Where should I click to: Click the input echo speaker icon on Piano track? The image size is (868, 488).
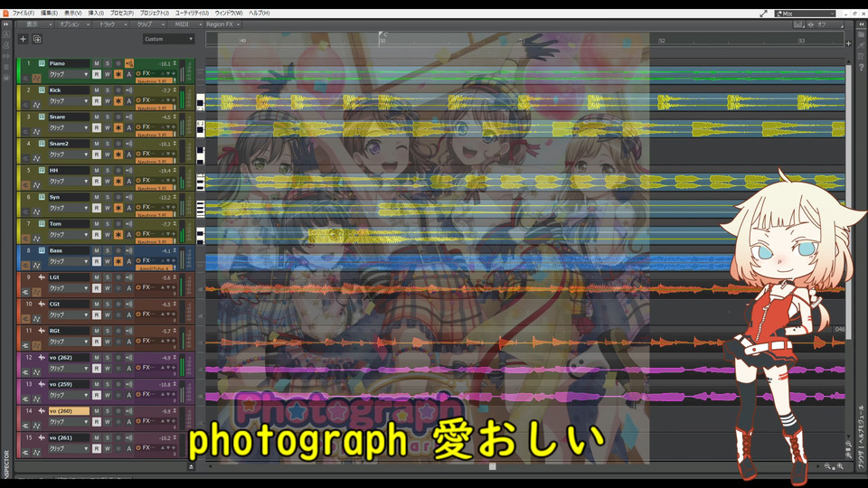(x=129, y=63)
